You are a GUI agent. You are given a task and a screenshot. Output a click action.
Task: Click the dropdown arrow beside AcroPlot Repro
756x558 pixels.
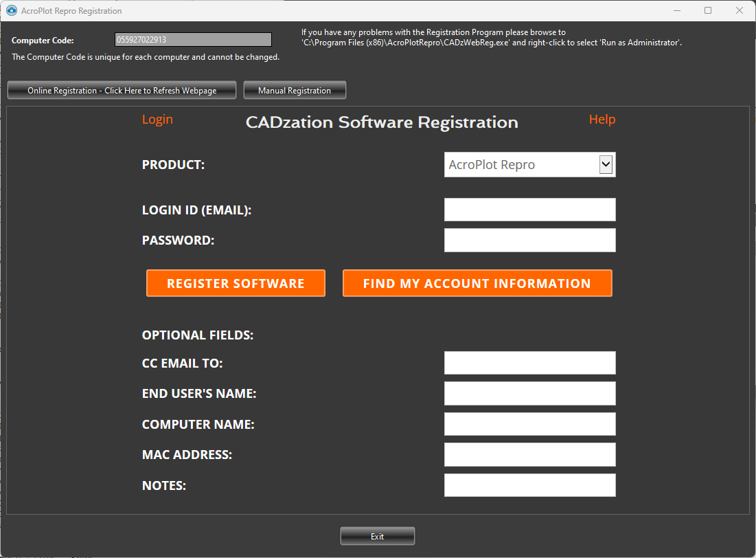606,164
